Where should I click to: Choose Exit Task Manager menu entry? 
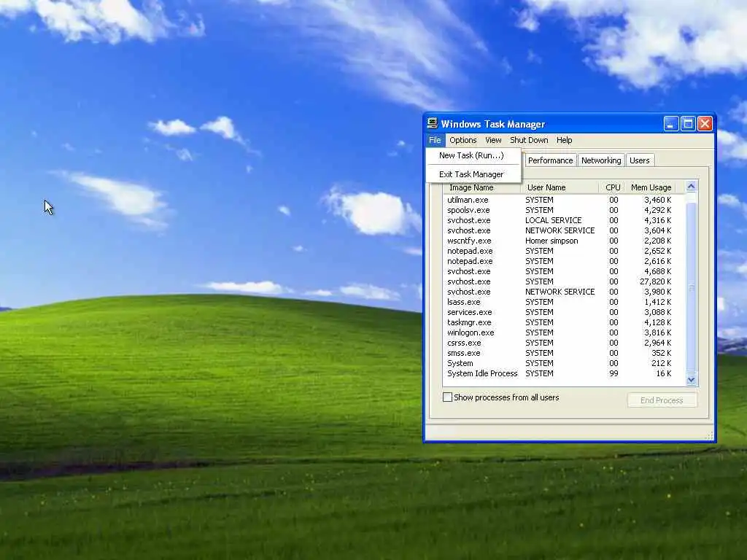[473, 174]
